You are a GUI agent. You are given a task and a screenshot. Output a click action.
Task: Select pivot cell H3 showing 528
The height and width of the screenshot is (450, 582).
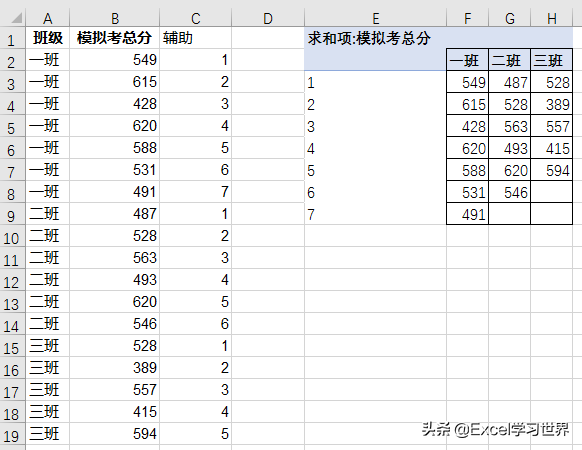coord(552,82)
